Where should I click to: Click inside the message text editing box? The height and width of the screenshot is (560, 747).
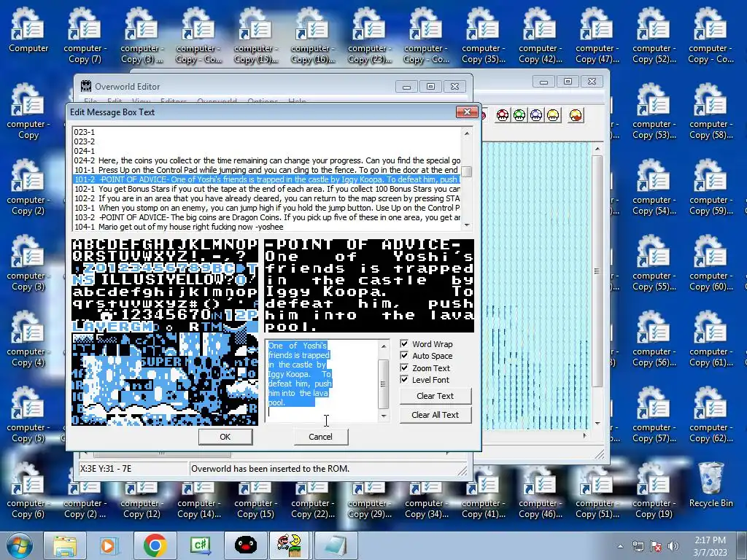[x=322, y=381]
